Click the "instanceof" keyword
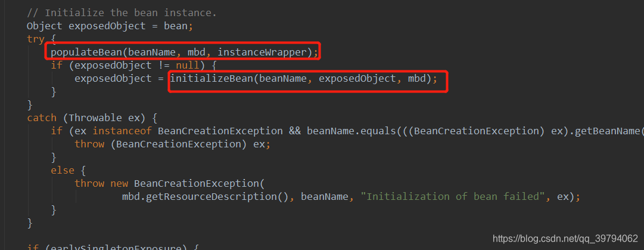 (122, 131)
